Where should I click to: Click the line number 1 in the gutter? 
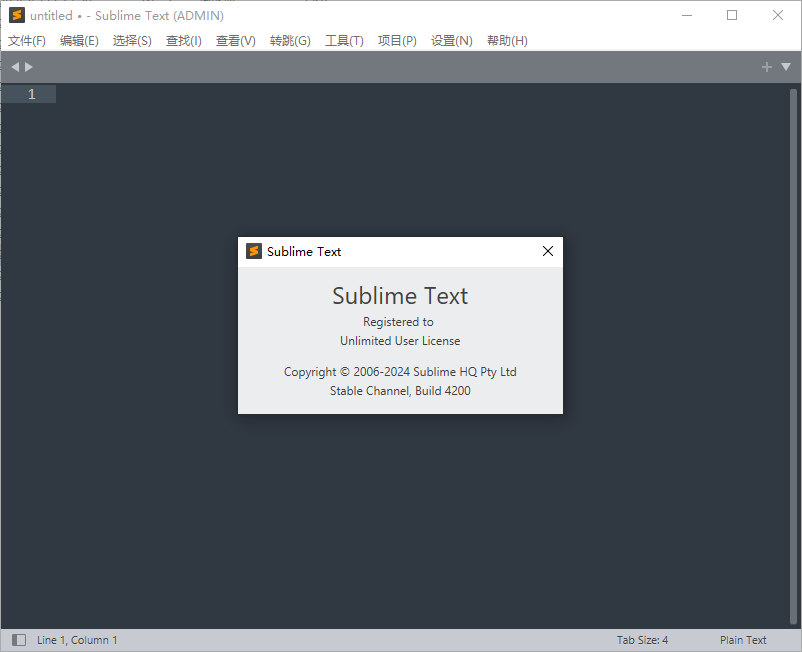point(30,93)
